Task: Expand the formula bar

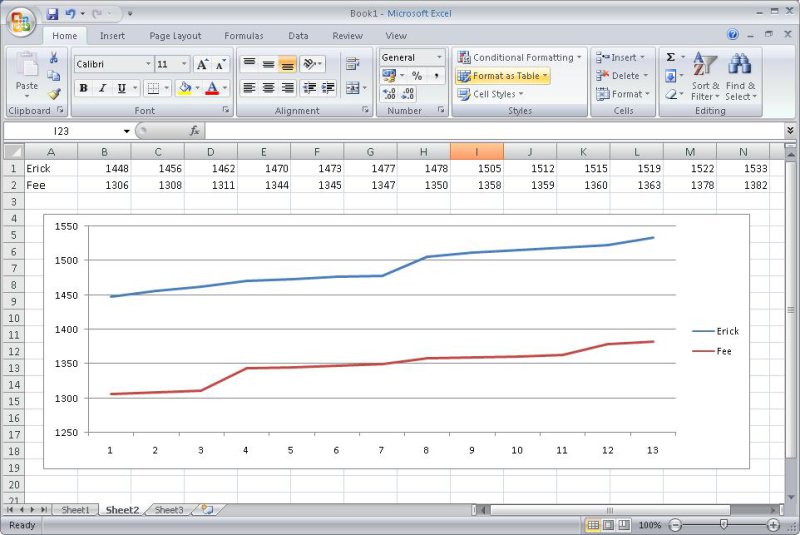Action: click(790, 131)
